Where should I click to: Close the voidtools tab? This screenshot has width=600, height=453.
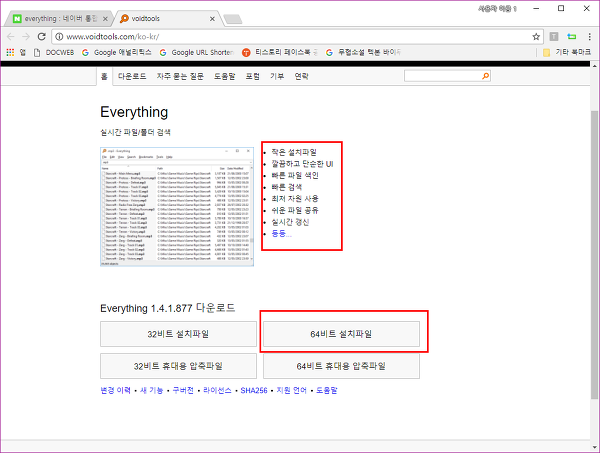tap(212, 19)
